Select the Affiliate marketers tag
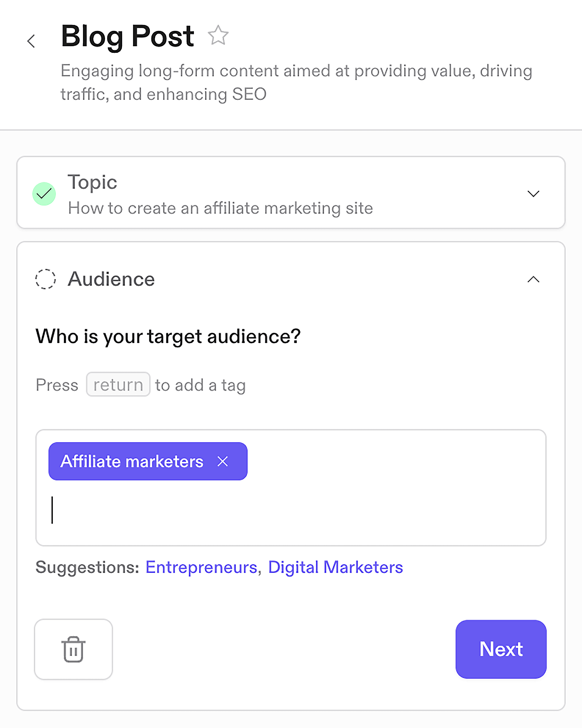This screenshot has height=728, width=582. pyautogui.click(x=132, y=461)
